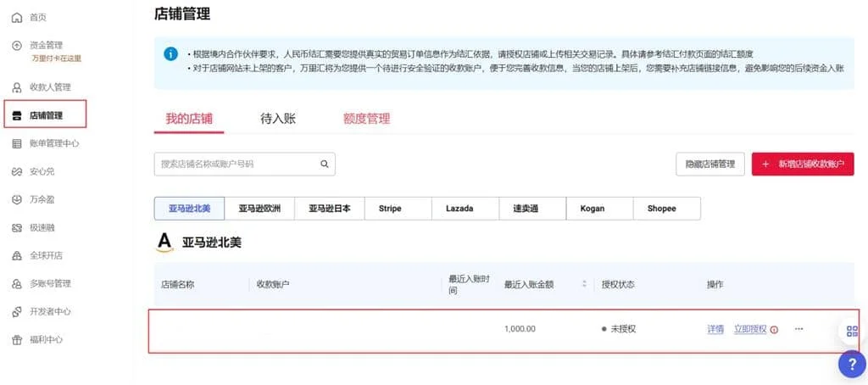The image size is (868, 385).
Task: Click the plus icon on 新增店铺收款账户 button
Action: point(765,164)
